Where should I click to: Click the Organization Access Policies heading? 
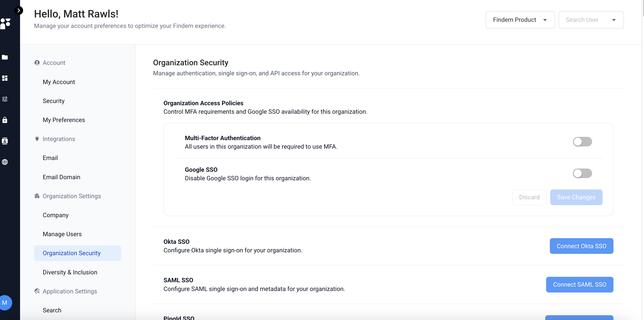pyautogui.click(x=203, y=103)
